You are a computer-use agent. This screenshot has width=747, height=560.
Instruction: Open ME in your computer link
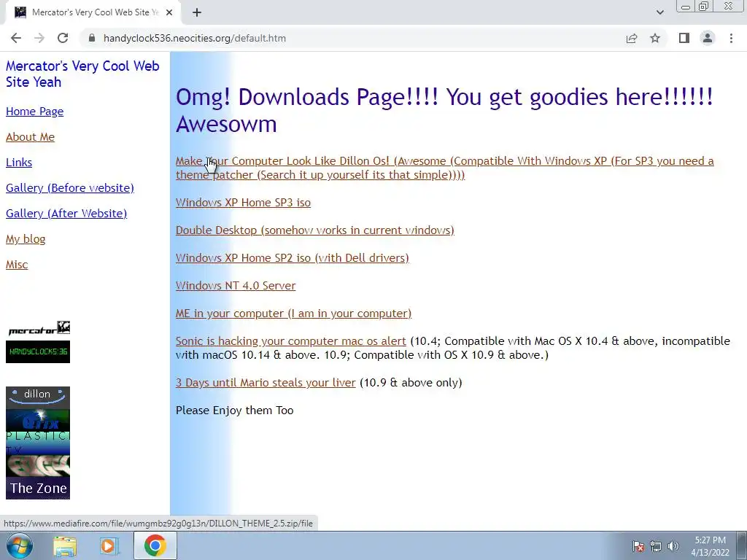point(293,314)
